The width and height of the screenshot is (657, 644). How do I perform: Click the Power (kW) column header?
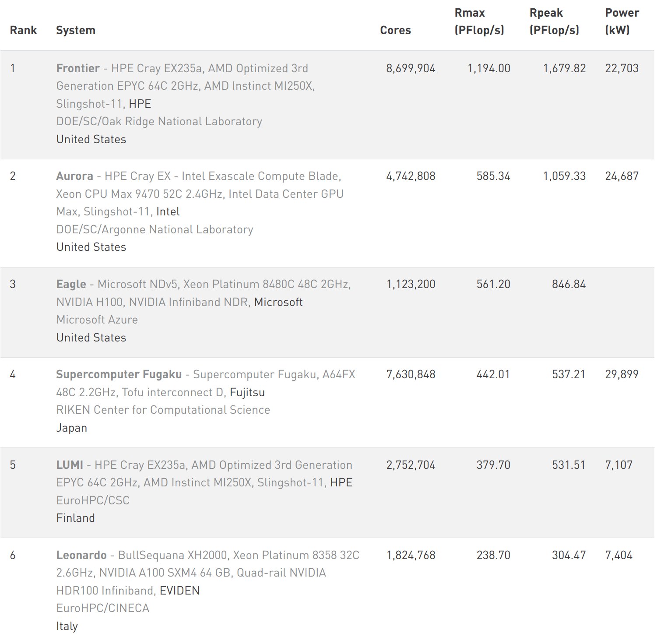622,21
